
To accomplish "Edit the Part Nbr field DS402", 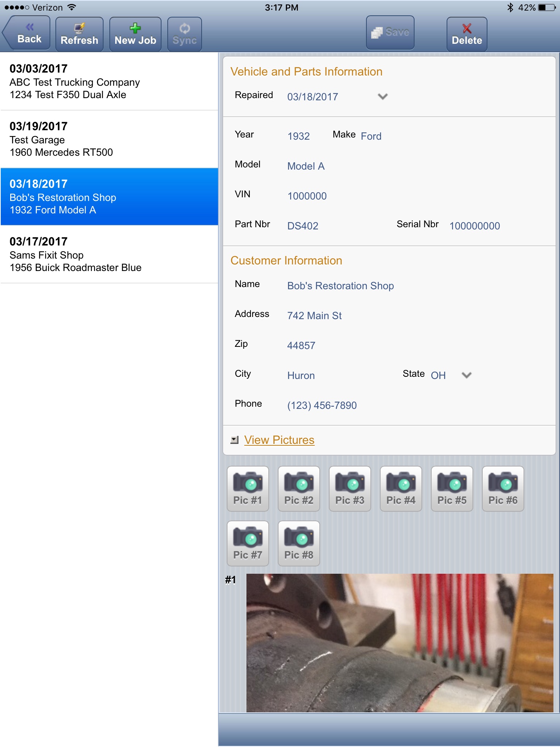I will click(303, 226).
